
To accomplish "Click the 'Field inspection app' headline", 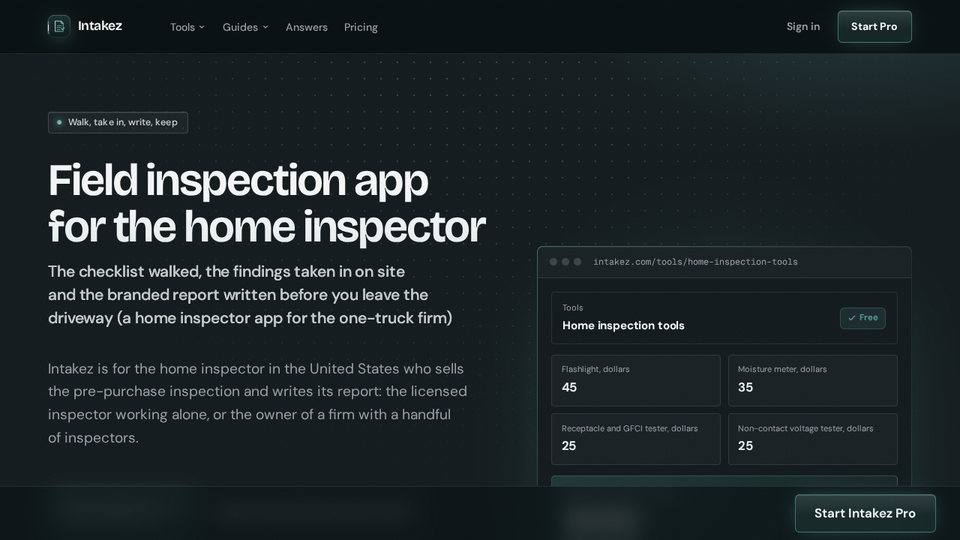I will (x=266, y=203).
